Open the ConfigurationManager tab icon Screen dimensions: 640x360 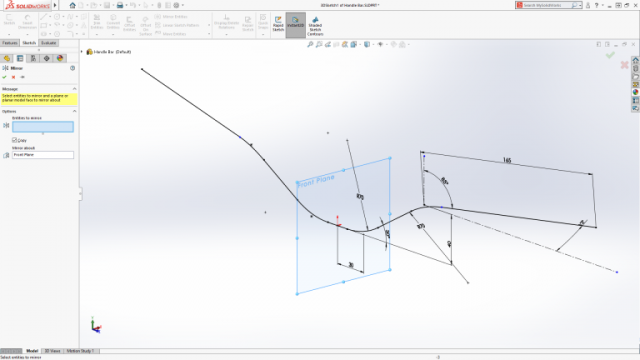(x=33, y=58)
